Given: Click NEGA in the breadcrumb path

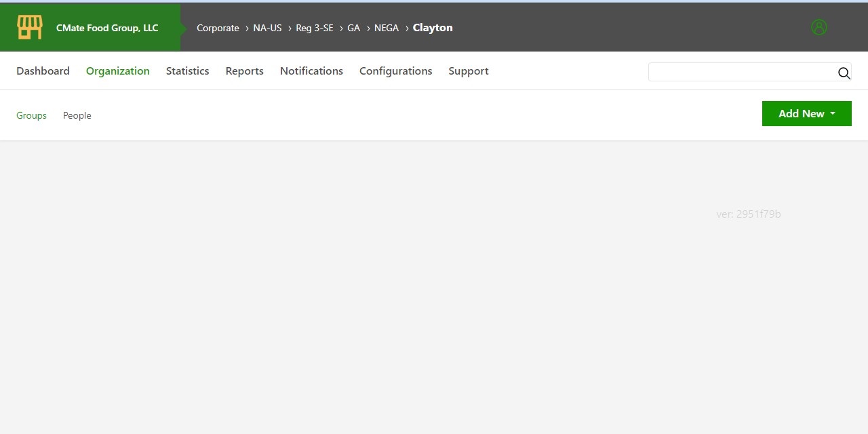Looking at the screenshot, I should pos(387,28).
